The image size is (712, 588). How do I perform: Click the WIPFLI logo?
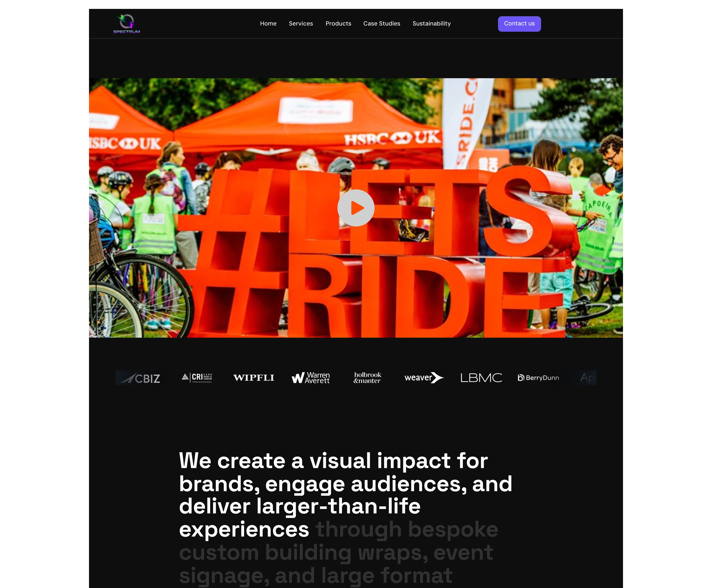pos(253,378)
